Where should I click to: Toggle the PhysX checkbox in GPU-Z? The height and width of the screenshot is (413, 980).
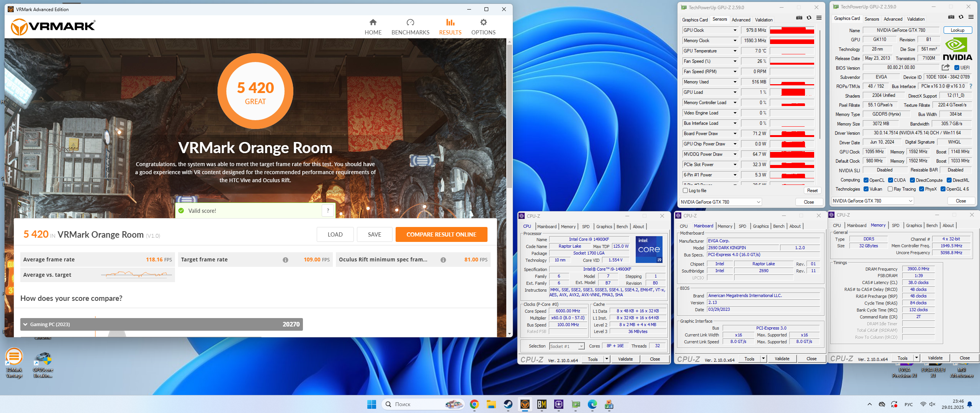pos(922,189)
